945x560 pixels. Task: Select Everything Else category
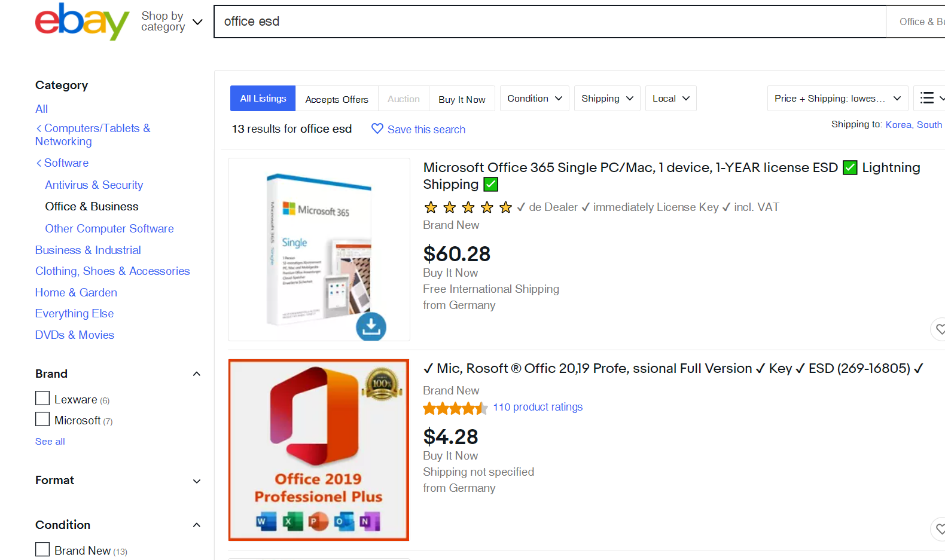tap(74, 313)
